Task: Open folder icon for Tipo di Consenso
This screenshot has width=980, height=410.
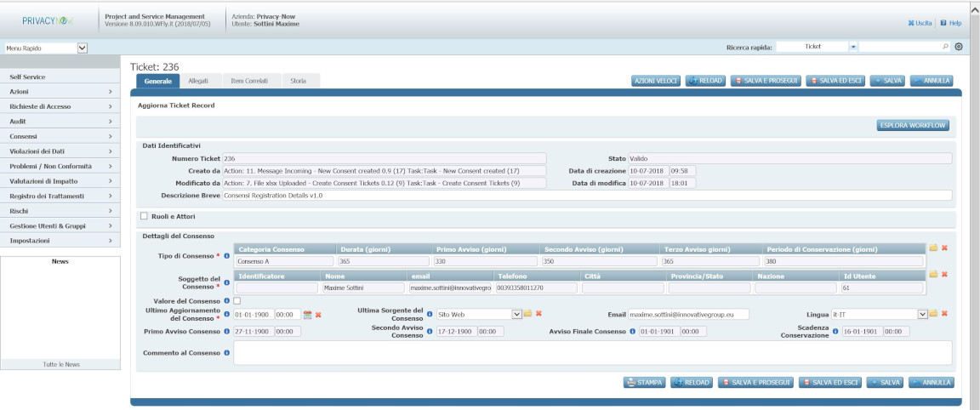Action: pos(933,248)
